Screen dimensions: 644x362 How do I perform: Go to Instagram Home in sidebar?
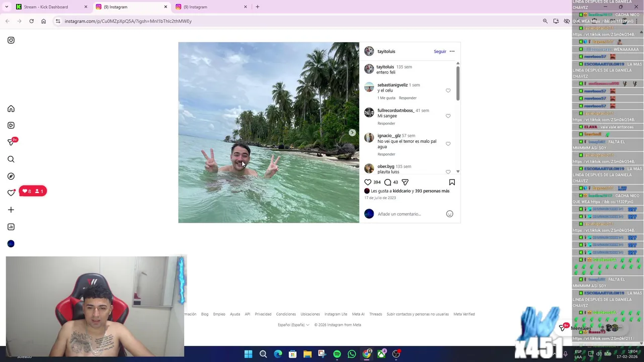11,109
